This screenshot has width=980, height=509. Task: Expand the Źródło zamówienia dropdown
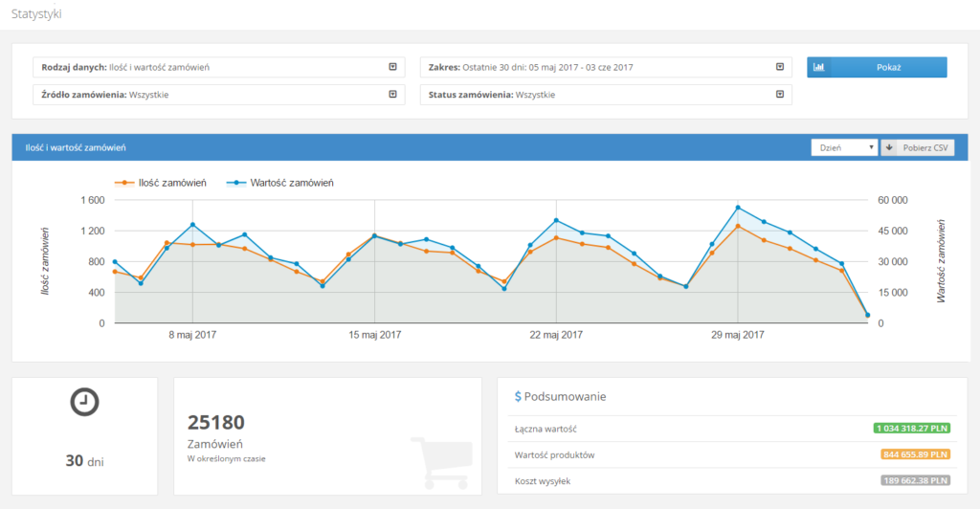(216, 95)
